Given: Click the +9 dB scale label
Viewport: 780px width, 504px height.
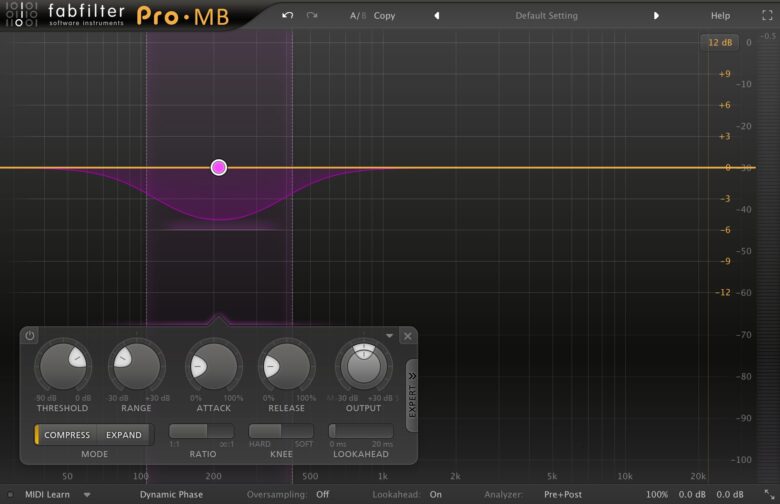Looking at the screenshot, I should pos(724,74).
